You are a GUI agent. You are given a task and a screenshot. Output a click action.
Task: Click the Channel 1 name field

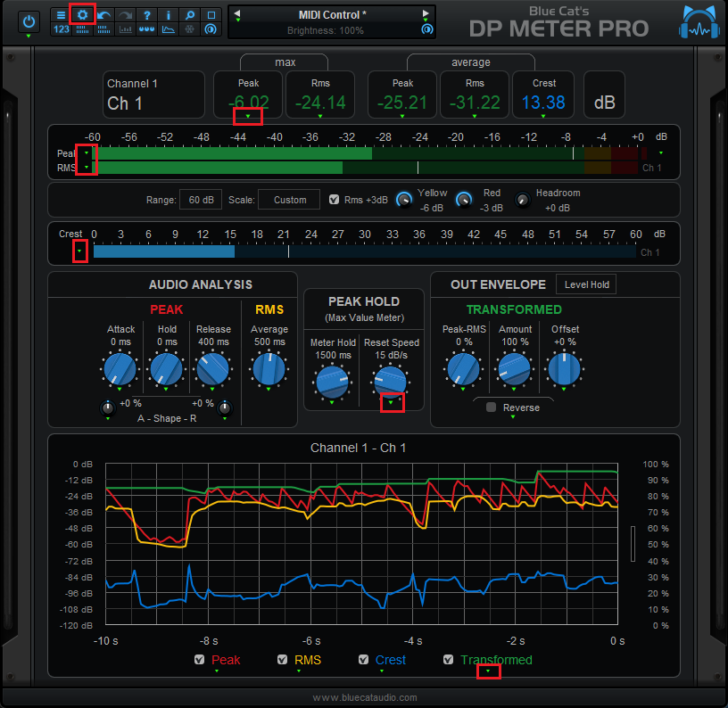pos(153,95)
